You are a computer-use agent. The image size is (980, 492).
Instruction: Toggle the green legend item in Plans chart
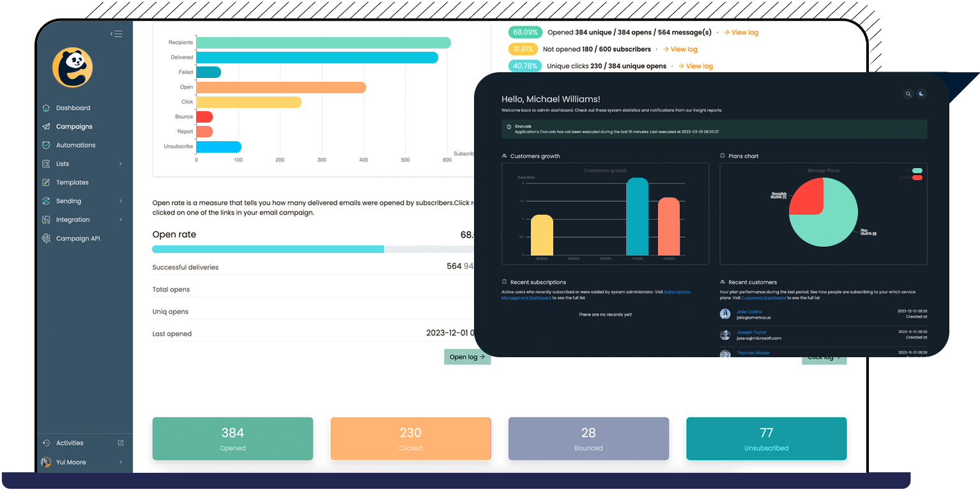click(x=917, y=171)
